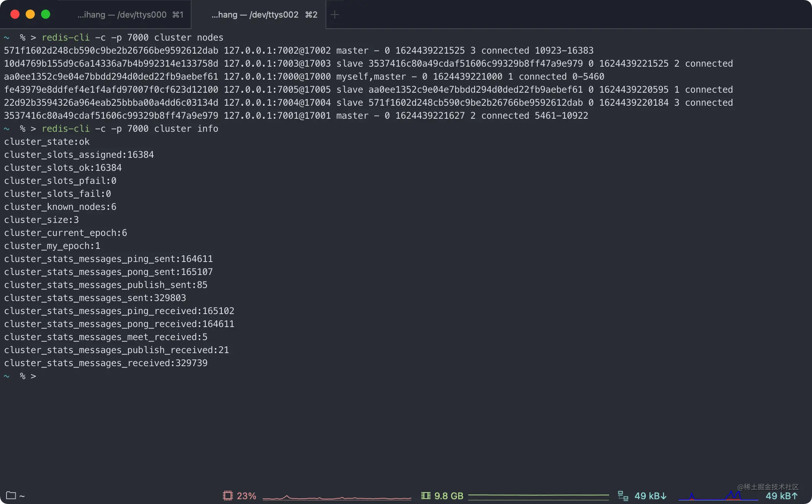812x504 pixels.
Task: Click the CPU chip icon showing 23%
Action: (228, 496)
